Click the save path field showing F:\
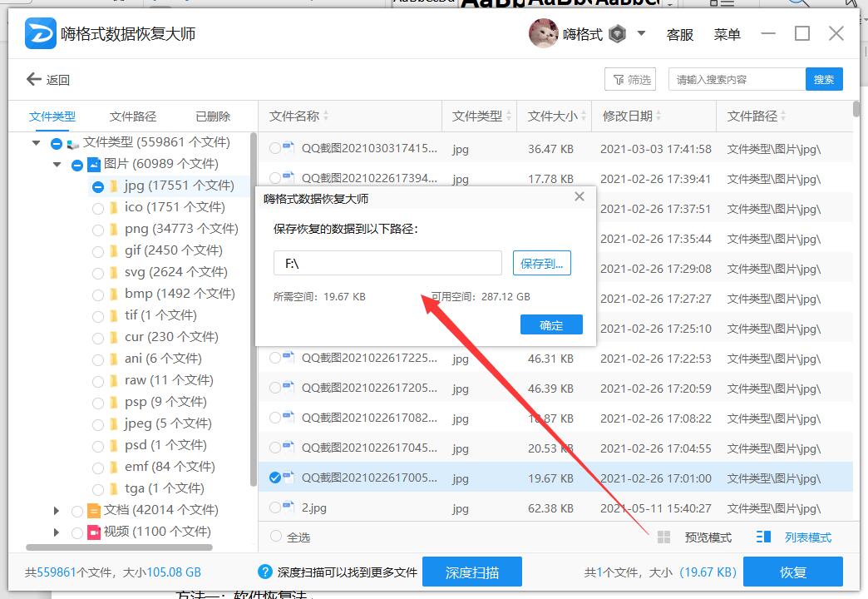The width and height of the screenshot is (868, 599). pos(387,263)
